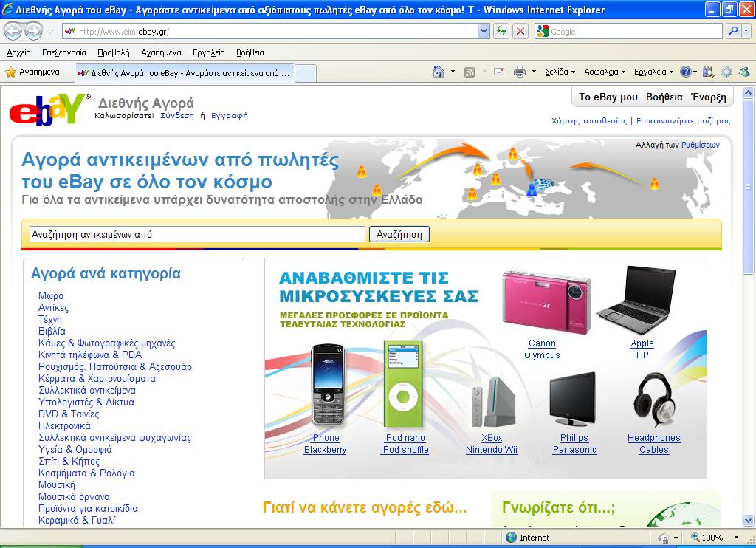The image size is (756, 548).
Task: Click the Print icon
Action: pyautogui.click(x=519, y=72)
